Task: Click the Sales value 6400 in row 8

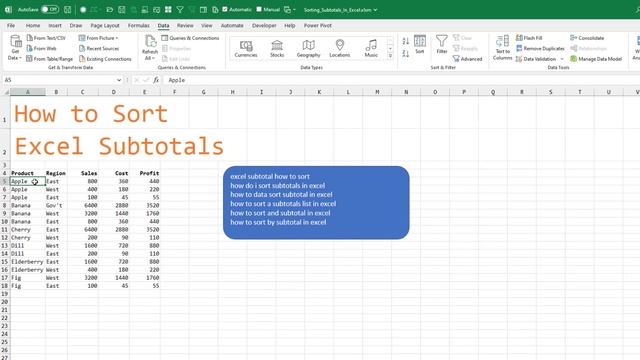Action: [83, 206]
